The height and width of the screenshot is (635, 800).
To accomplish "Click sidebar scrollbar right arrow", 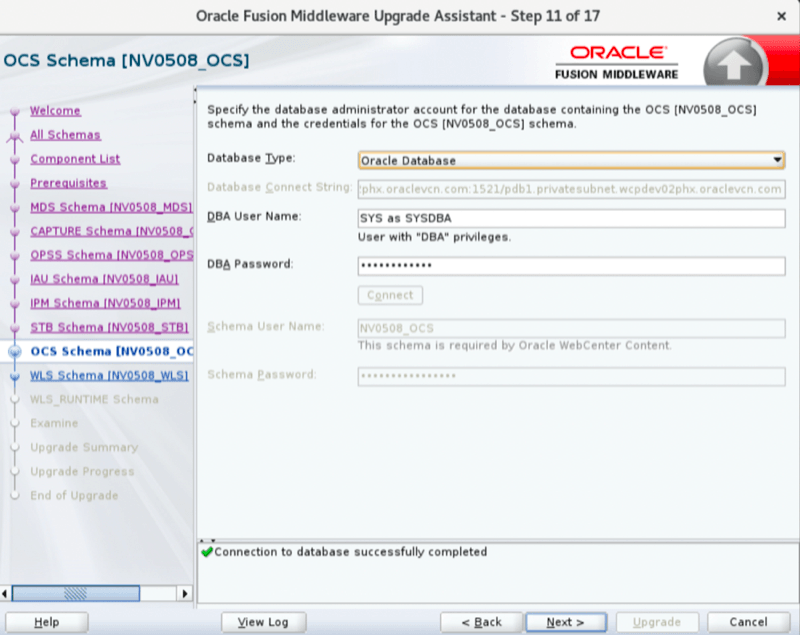I will click(x=185, y=593).
